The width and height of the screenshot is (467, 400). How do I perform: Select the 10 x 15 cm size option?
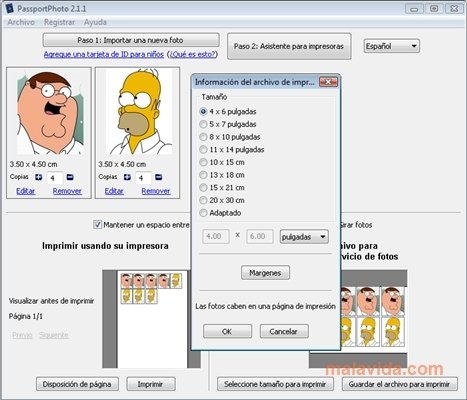pos(203,162)
